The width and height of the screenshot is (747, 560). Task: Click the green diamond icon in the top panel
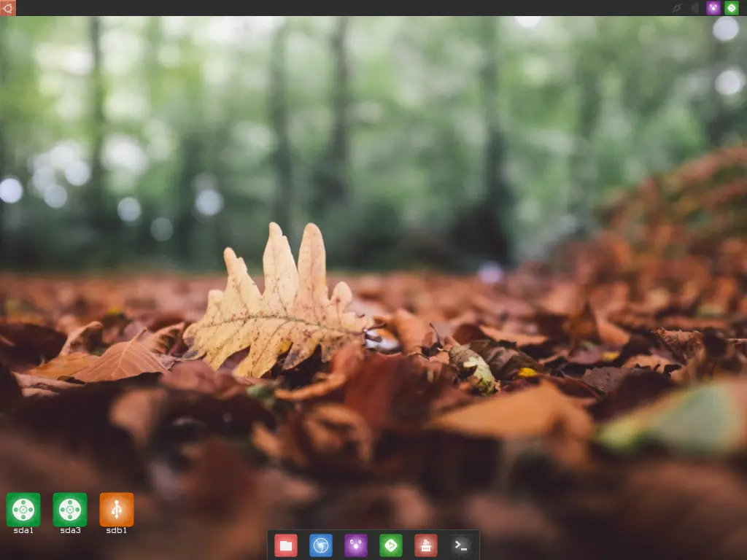[732, 7]
